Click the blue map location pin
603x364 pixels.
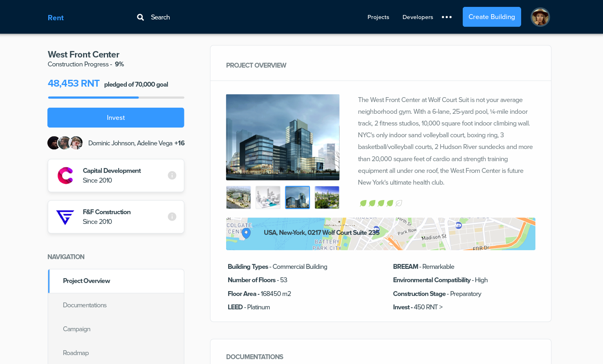pos(246,233)
